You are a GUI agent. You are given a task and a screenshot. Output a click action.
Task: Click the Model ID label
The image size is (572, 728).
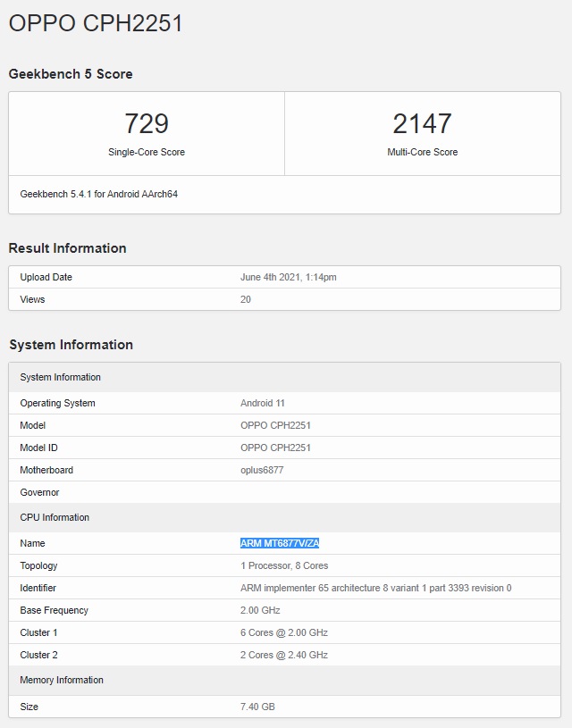(38, 448)
